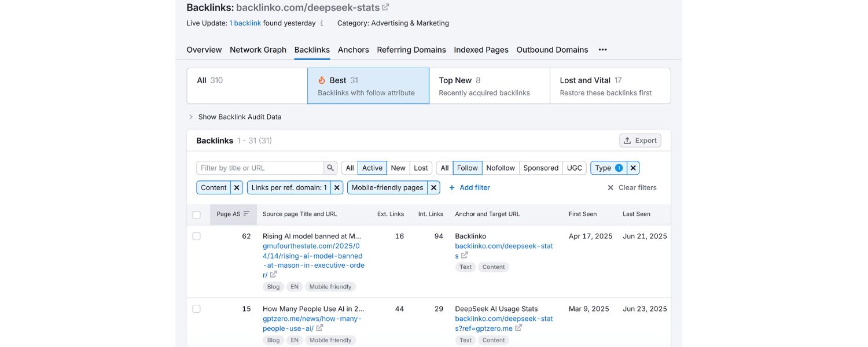This screenshot has width=868, height=347.
Task: Open gmufourthestate article via its external link icon
Action: point(273,275)
